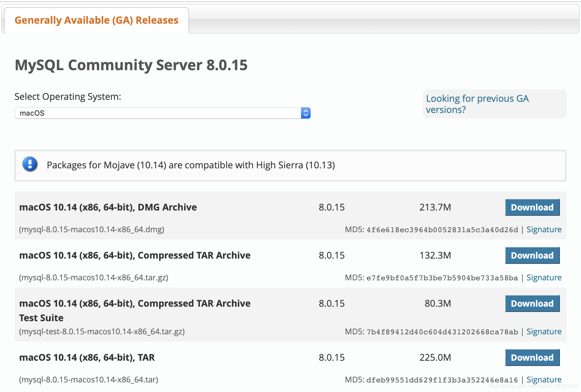Click the MD5 hash 4f6e618ec3964b0052831a5c3a40d26d

click(x=442, y=230)
